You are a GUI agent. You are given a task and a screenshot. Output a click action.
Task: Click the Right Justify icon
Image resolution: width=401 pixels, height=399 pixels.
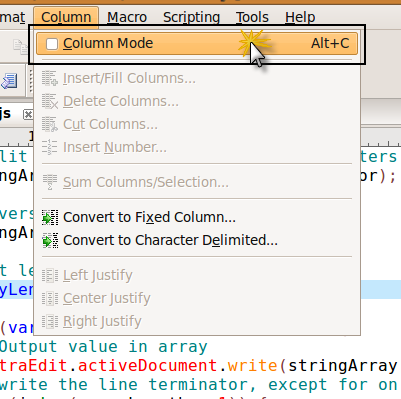pyautogui.click(x=50, y=322)
